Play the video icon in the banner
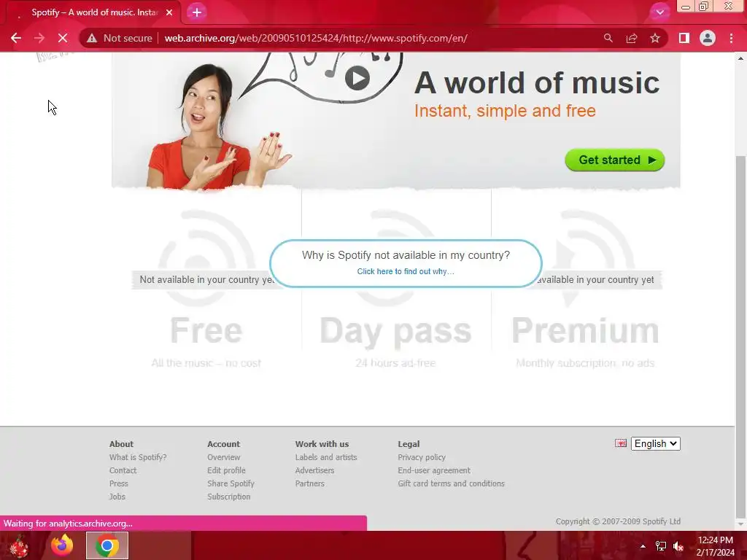Viewport: 747px width, 560px height. point(357,78)
